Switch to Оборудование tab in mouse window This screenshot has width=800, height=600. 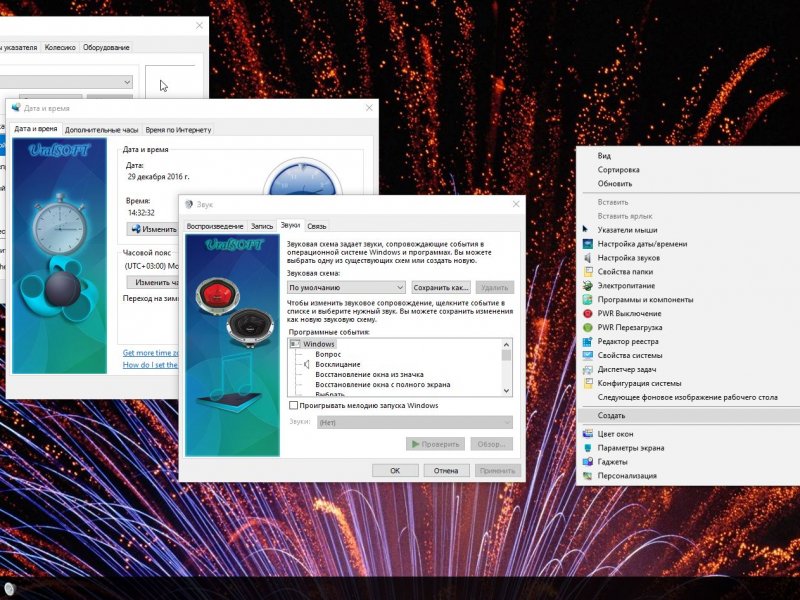(106, 47)
